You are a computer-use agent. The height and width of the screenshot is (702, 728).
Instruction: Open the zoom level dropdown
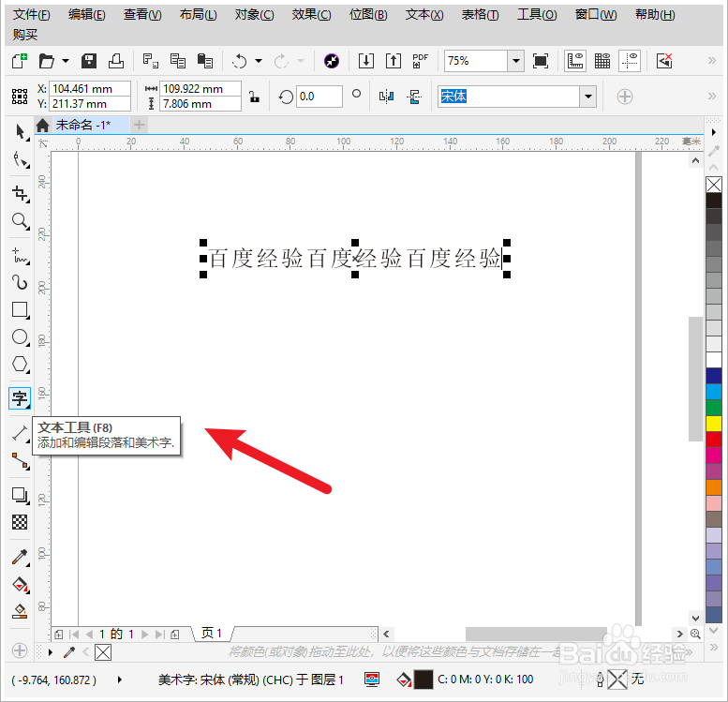pos(515,61)
